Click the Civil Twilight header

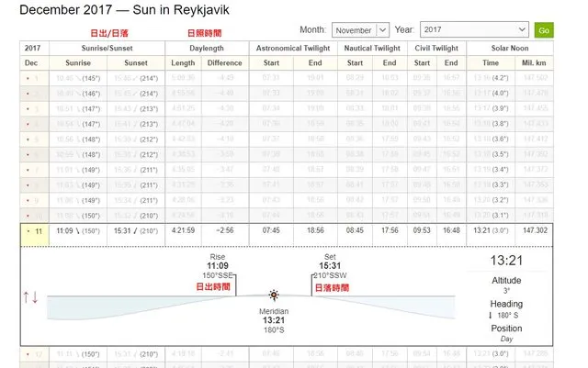click(x=436, y=48)
